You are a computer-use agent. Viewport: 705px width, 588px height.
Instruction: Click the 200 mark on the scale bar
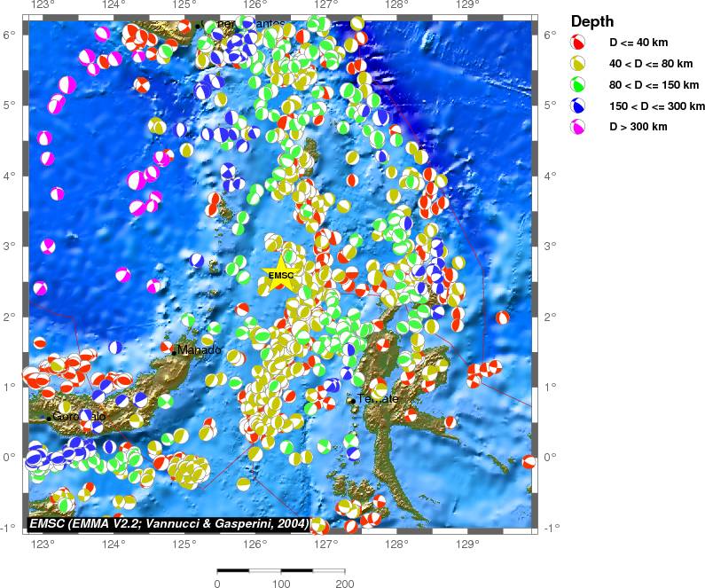[x=344, y=584]
